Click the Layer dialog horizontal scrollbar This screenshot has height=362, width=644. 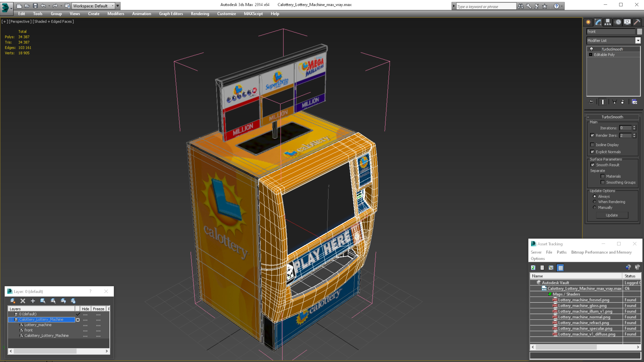59,351
